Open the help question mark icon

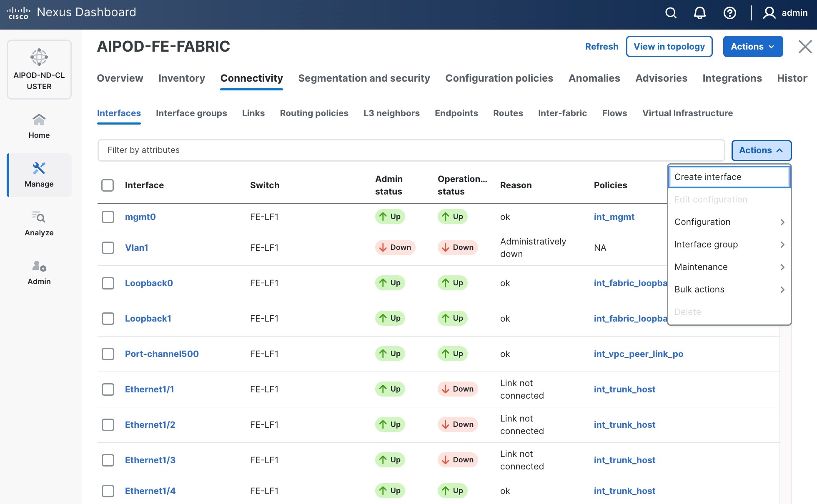tap(729, 13)
